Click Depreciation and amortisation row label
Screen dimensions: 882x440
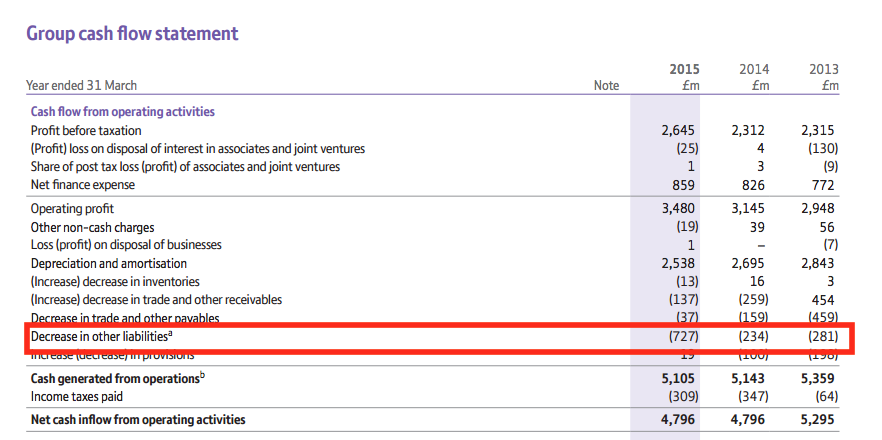point(109,263)
